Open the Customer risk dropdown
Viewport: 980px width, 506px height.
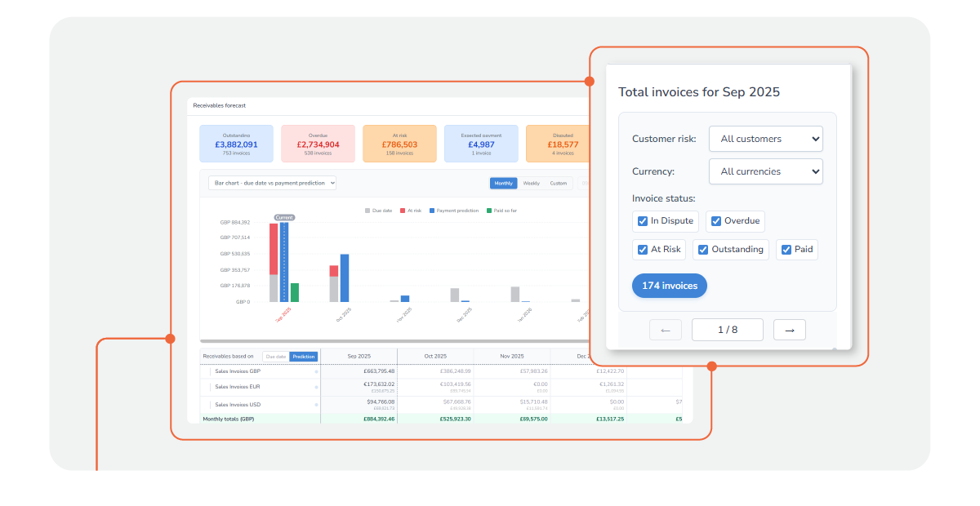click(765, 139)
